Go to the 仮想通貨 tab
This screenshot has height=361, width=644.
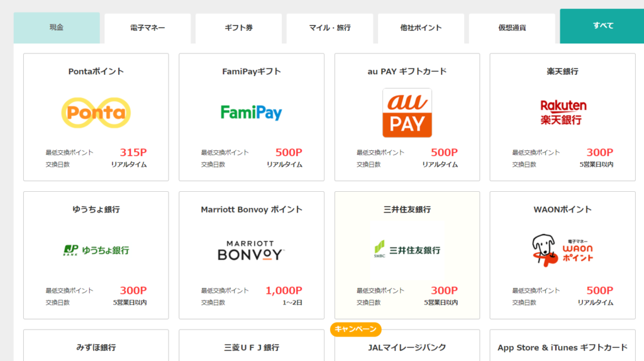[512, 28]
